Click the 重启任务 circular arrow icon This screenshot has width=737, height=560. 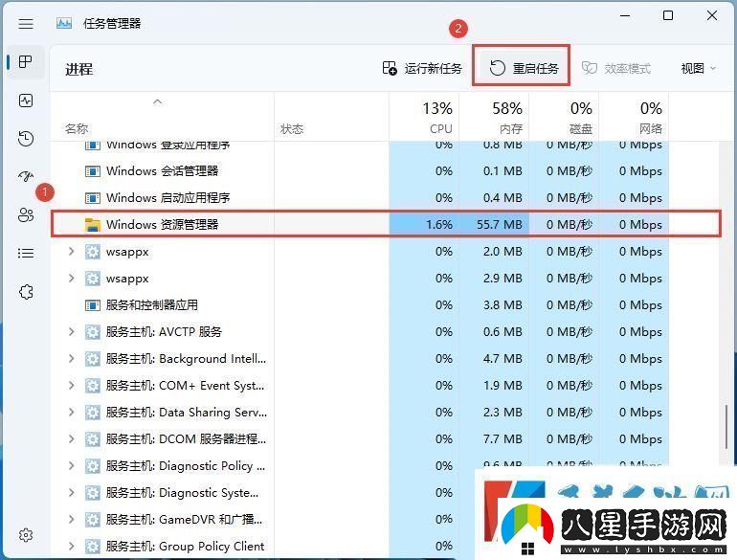pos(498,68)
